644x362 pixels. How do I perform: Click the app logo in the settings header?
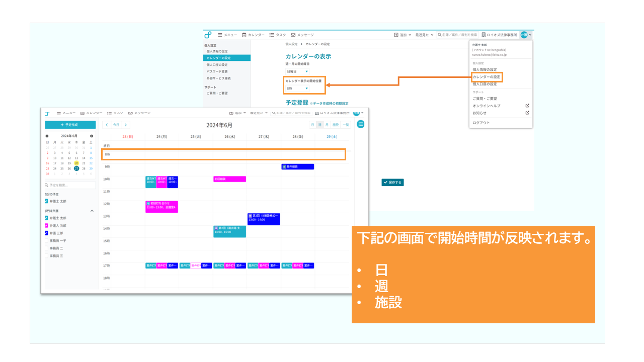[x=208, y=35]
